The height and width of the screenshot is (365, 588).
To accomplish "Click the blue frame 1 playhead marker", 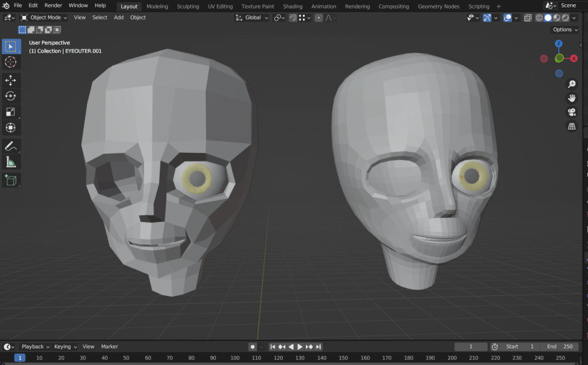I will pyautogui.click(x=20, y=358).
